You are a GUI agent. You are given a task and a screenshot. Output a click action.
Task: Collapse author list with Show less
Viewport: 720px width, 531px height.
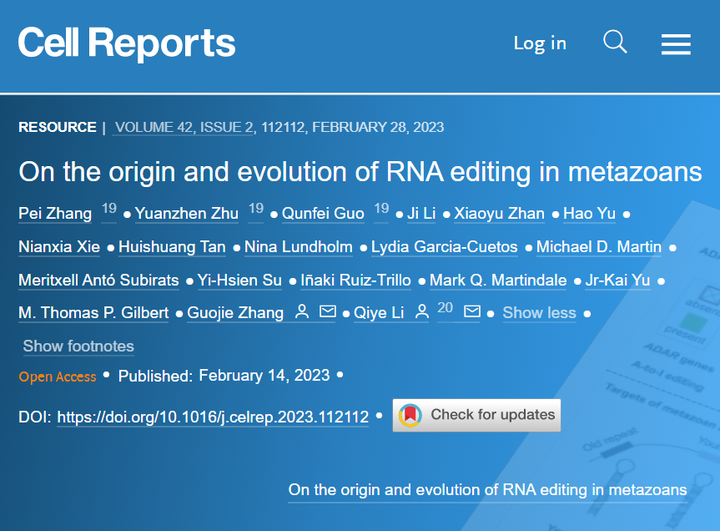coord(539,313)
